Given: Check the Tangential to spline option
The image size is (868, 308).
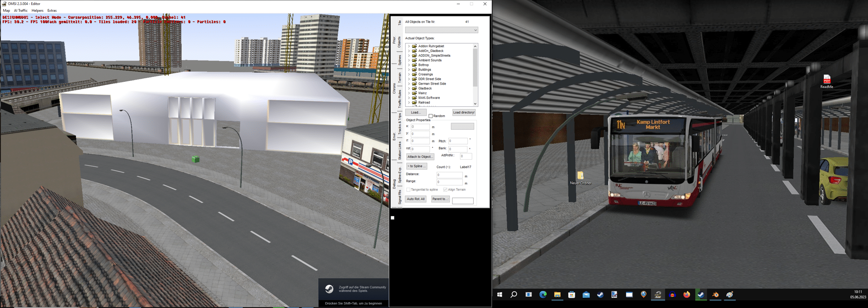Looking at the screenshot, I should tap(408, 190).
